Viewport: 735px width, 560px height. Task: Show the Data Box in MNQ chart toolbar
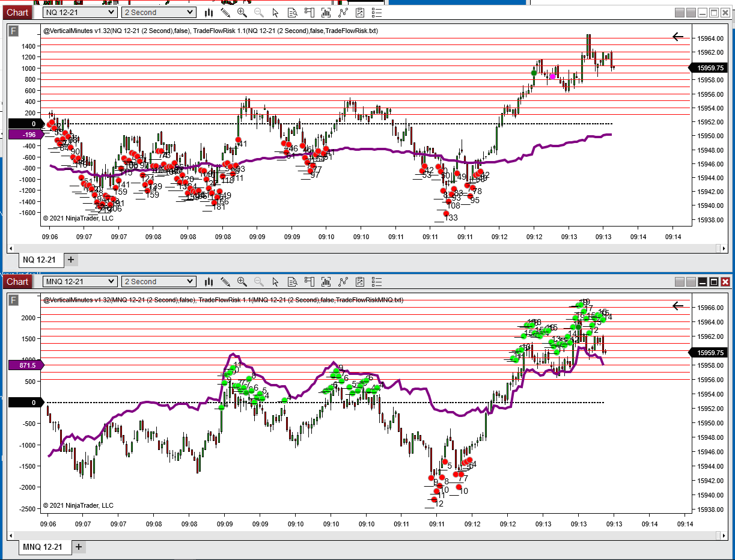(x=293, y=281)
